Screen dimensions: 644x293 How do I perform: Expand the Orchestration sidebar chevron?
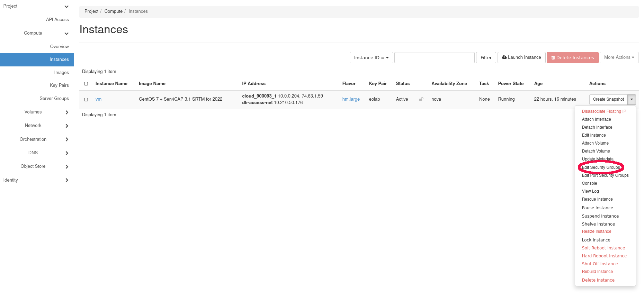pyautogui.click(x=67, y=139)
